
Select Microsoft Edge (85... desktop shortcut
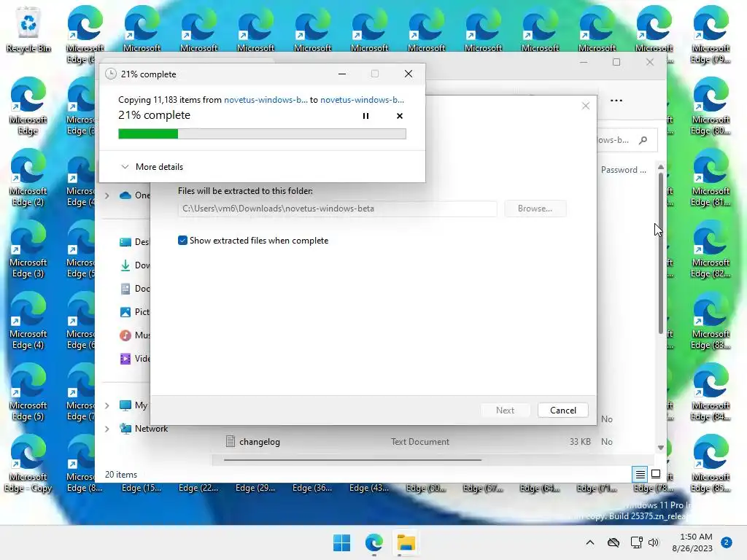[x=711, y=463]
